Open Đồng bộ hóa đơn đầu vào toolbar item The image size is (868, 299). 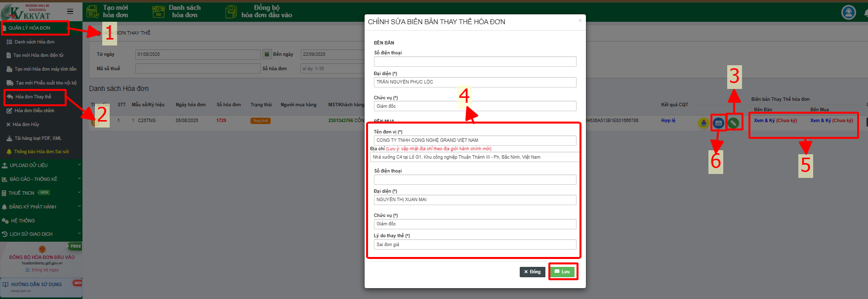[259, 11]
